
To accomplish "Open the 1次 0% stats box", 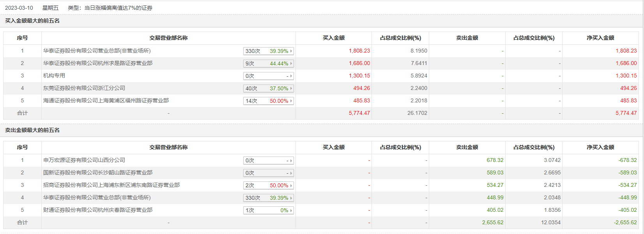I will coord(268,210).
